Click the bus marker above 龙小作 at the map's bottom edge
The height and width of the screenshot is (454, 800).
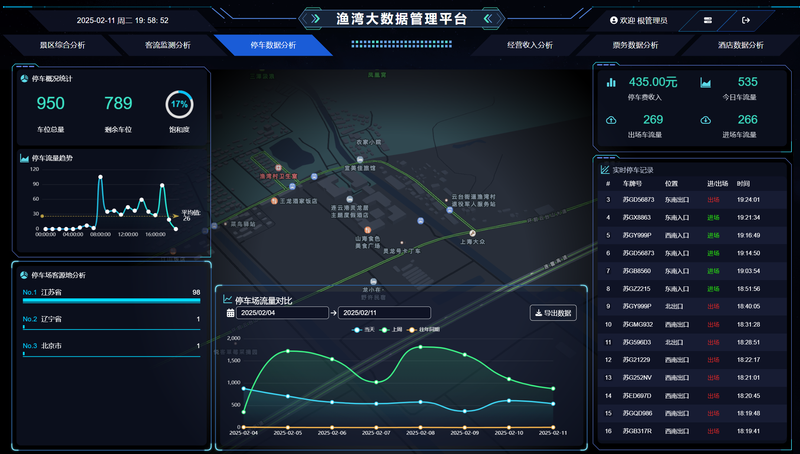click(x=373, y=282)
